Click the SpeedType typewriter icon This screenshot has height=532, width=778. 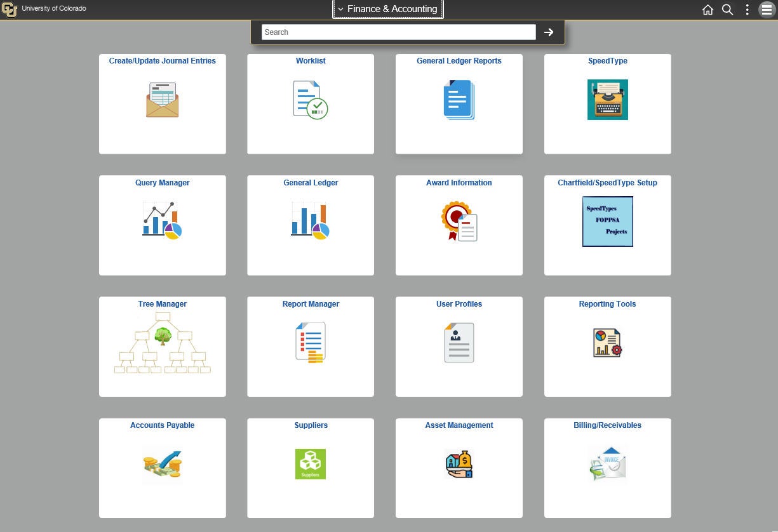[x=607, y=100]
